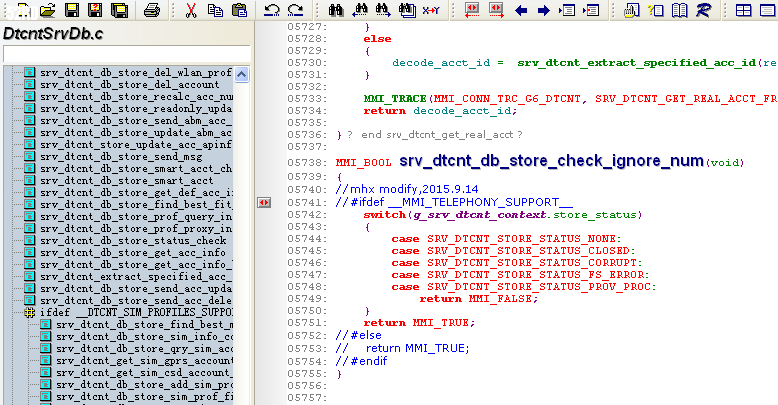Copy the selection to clipboard
Viewport: 778px width, 405px height.
[x=215, y=9]
